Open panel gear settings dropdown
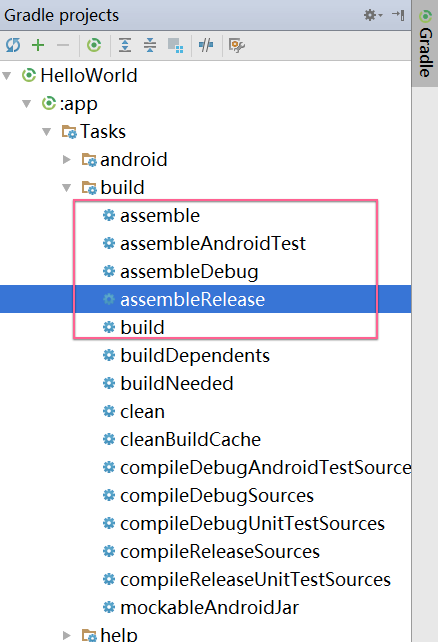Viewport: 438px width, 642px height. tap(373, 15)
